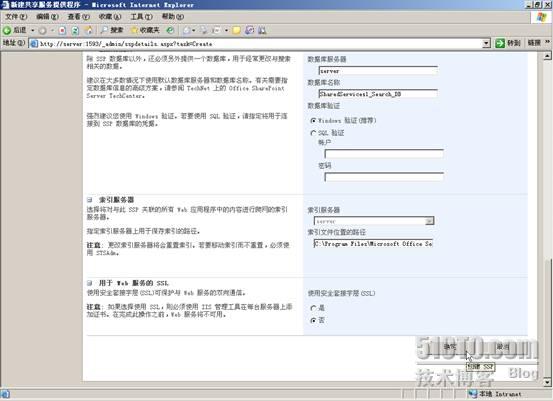Click the Back arrow icon in toolbar

click(7, 30)
